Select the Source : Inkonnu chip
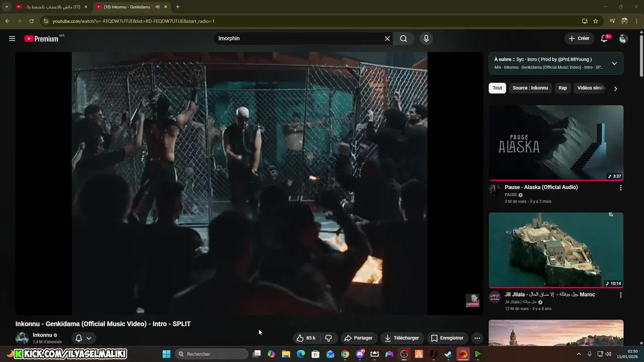The width and height of the screenshot is (644, 362). 530,88
